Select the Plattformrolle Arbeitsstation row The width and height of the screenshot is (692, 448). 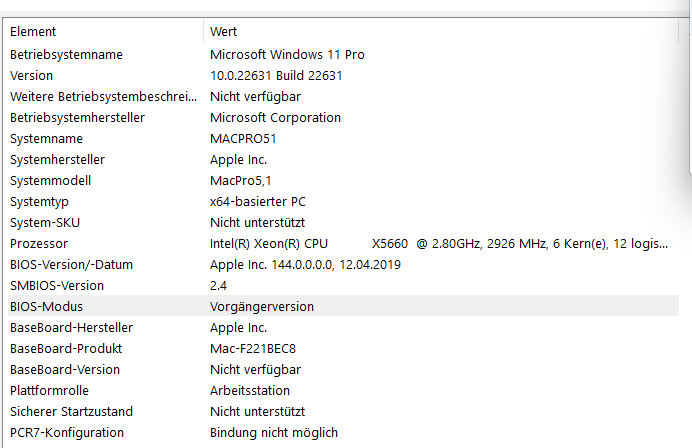(x=343, y=391)
